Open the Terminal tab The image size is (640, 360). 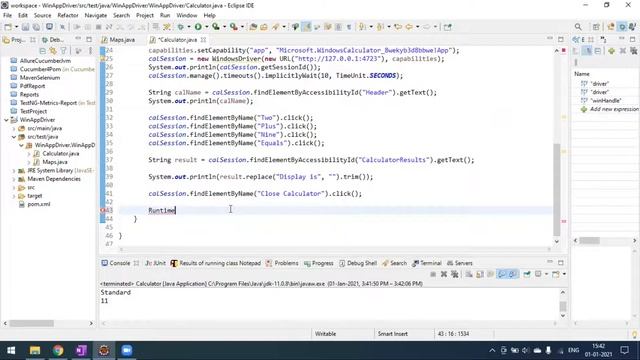tap(427, 263)
